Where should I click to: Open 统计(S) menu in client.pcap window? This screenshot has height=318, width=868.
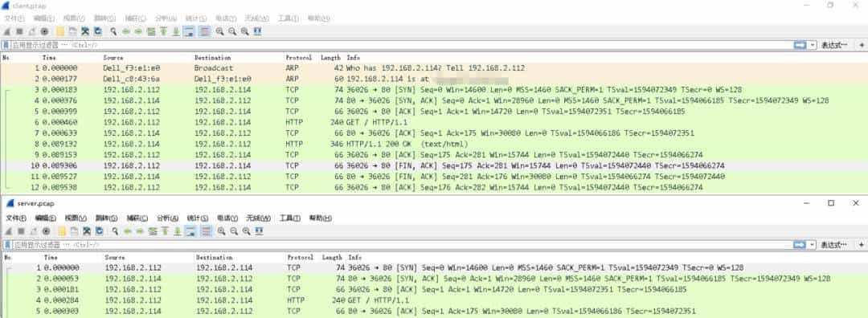coord(197,18)
